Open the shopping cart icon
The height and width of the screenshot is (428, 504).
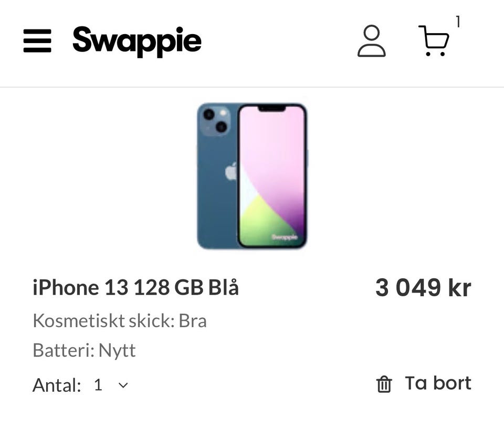point(434,41)
